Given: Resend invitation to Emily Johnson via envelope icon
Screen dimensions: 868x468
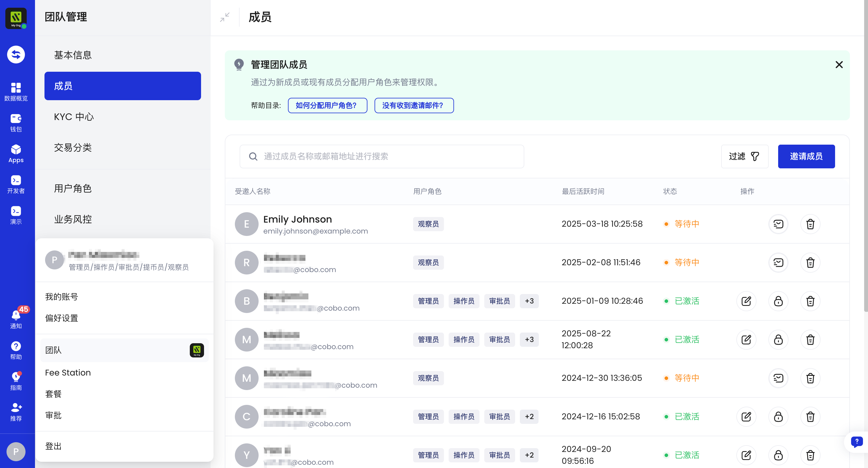Looking at the screenshot, I should pyautogui.click(x=778, y=224).
